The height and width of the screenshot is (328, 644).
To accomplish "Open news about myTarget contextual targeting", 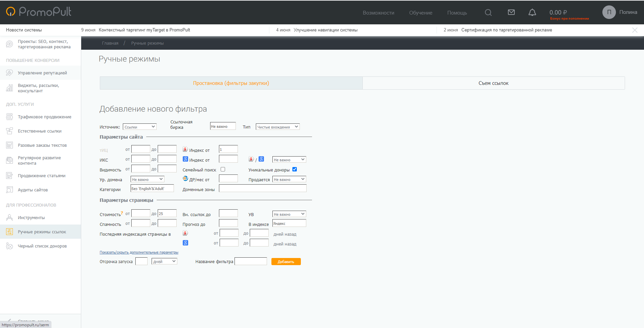I will click(145, 30).
